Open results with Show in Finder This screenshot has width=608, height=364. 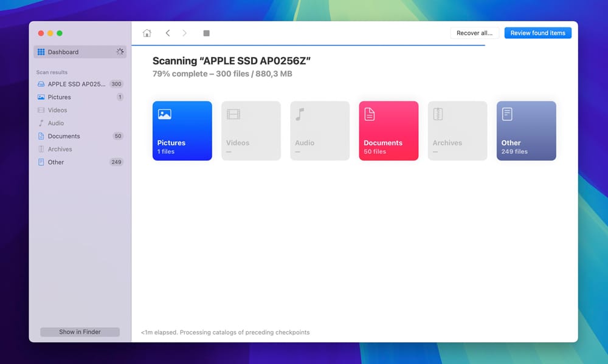click(80, 331)
